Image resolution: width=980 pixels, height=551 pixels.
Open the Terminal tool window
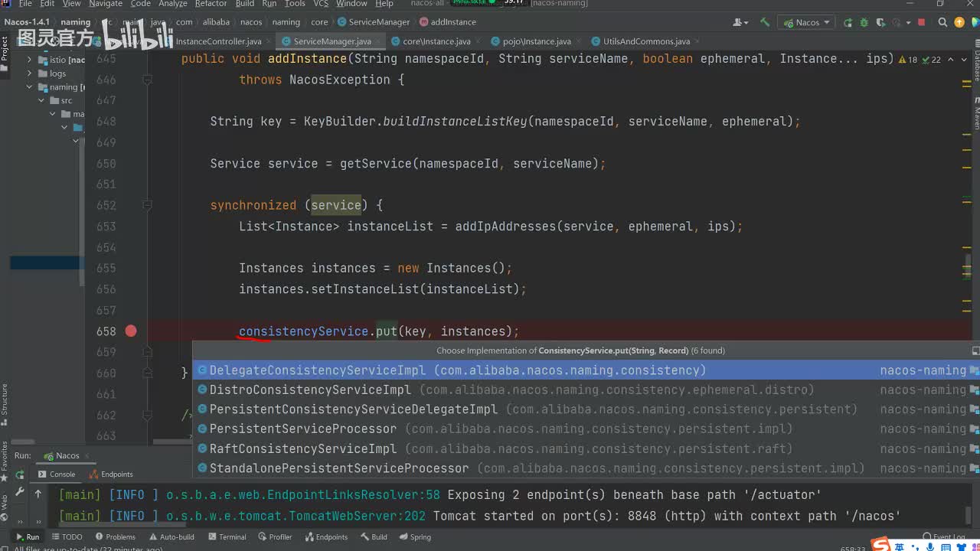(x=227, y=537)
